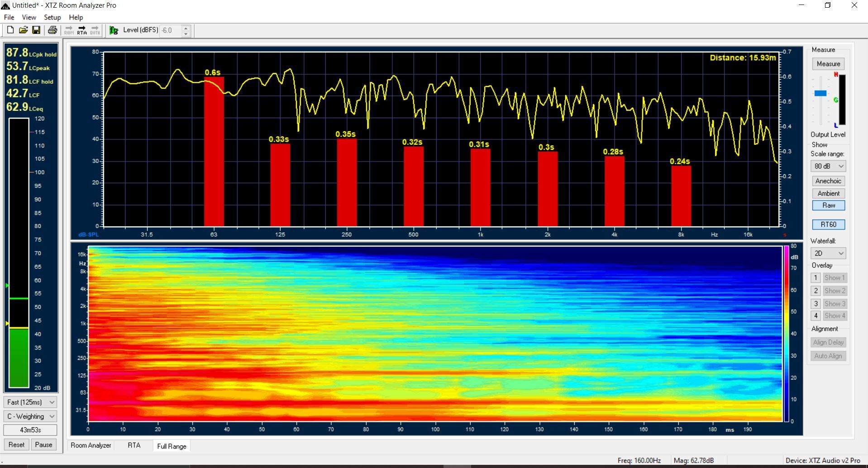
Task: Print using the printer toolbar icon
Action: tap(52, 30)
